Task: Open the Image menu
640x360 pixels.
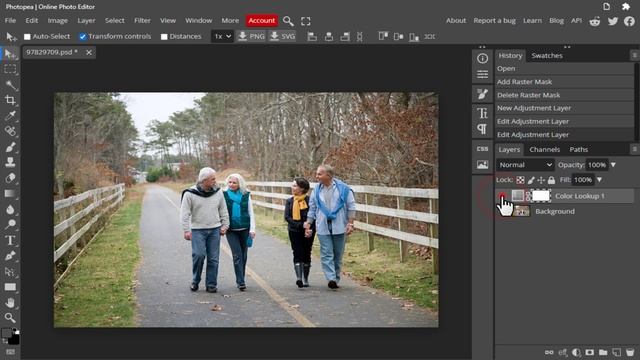Action: click(x=58, y=20)
